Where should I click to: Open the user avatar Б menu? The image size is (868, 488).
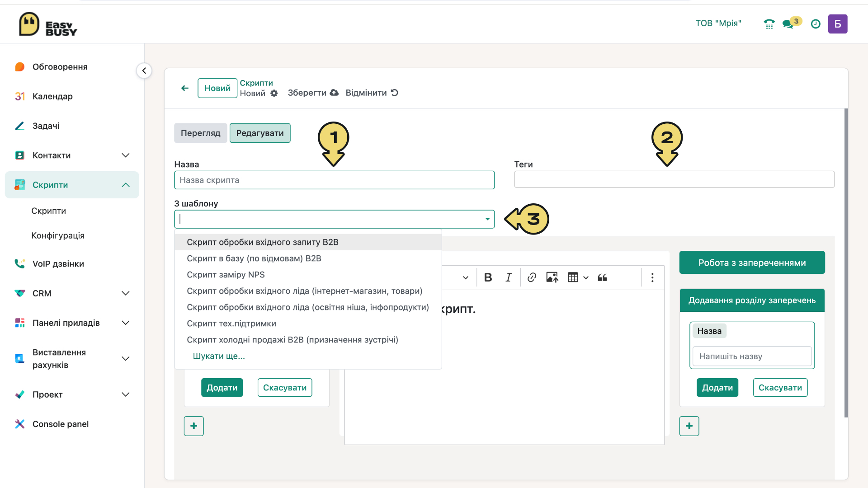(838, 24)
